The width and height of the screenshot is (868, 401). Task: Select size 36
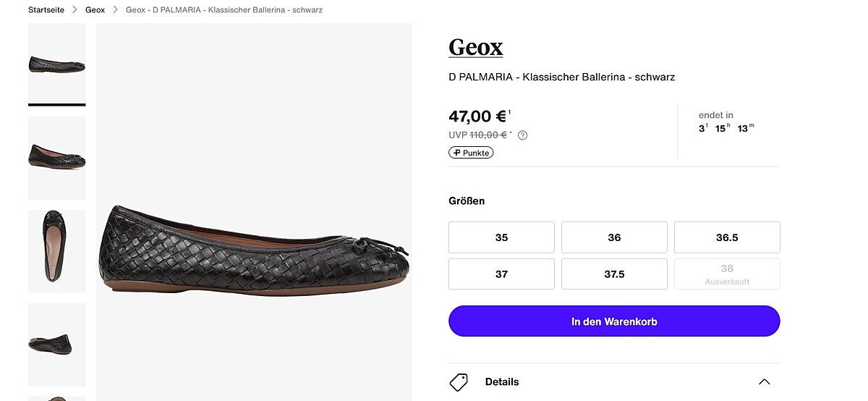(614, 237)
